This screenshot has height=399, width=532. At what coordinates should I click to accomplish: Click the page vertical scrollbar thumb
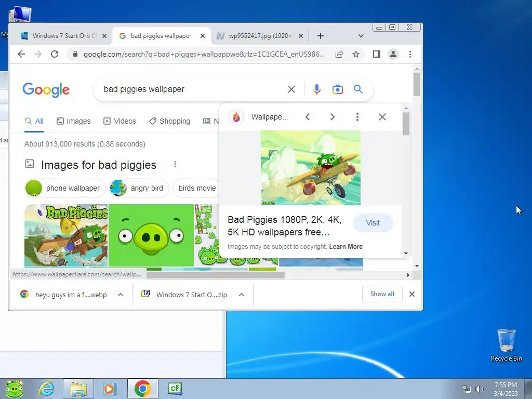pos(417,85)
